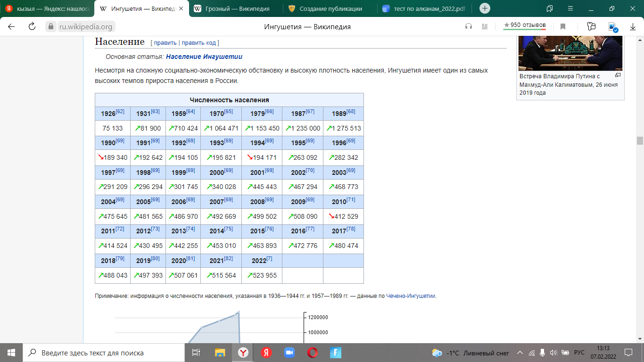Open the Население Ингушетии main article
644x362 pixels.
[x=204, y=57]
